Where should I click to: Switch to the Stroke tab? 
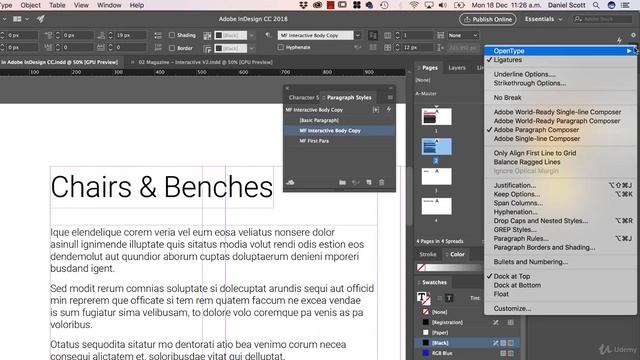(428, 254)
